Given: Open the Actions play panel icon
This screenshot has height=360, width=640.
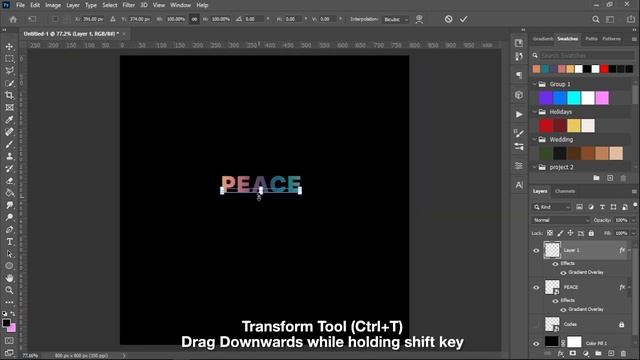Looking at the screenshot, I should (x=519, y=114).
